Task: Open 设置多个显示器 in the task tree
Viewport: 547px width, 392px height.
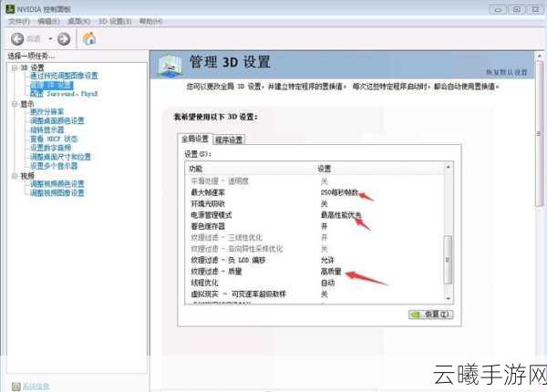Action: [54, 166]
